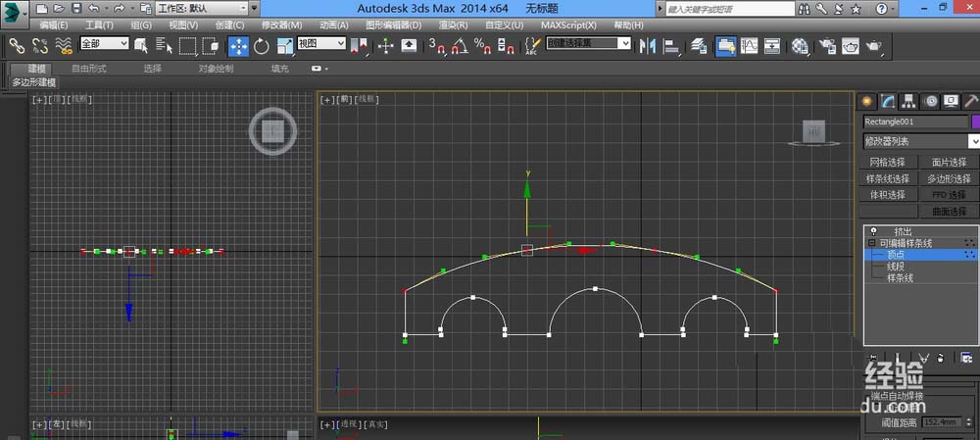Open the Select by Name list tool

[164, 46]
